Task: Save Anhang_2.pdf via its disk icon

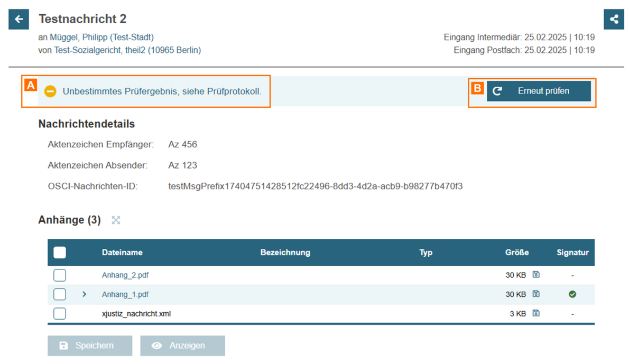Action: pyautogui.click(x=536, y=275)
